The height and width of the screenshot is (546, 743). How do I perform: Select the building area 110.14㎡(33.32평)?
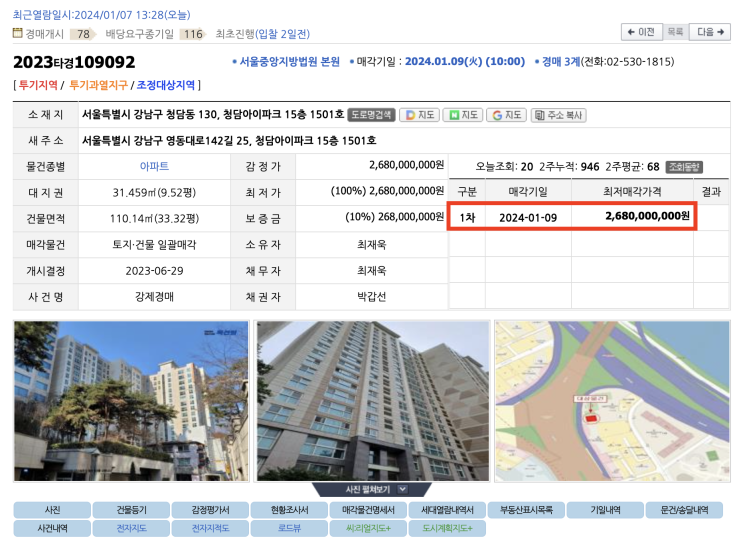[x=154, y=218]
